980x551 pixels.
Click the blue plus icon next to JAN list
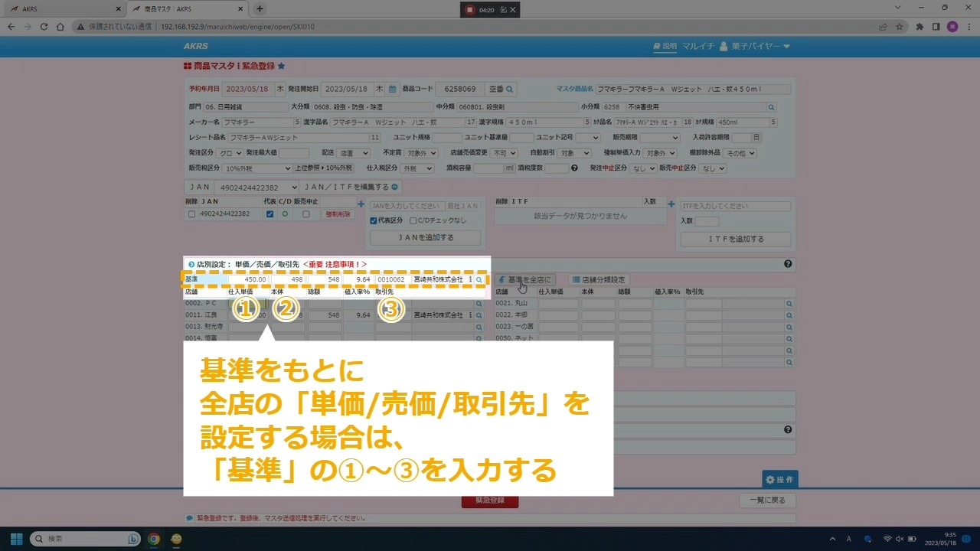coord(361,204)
